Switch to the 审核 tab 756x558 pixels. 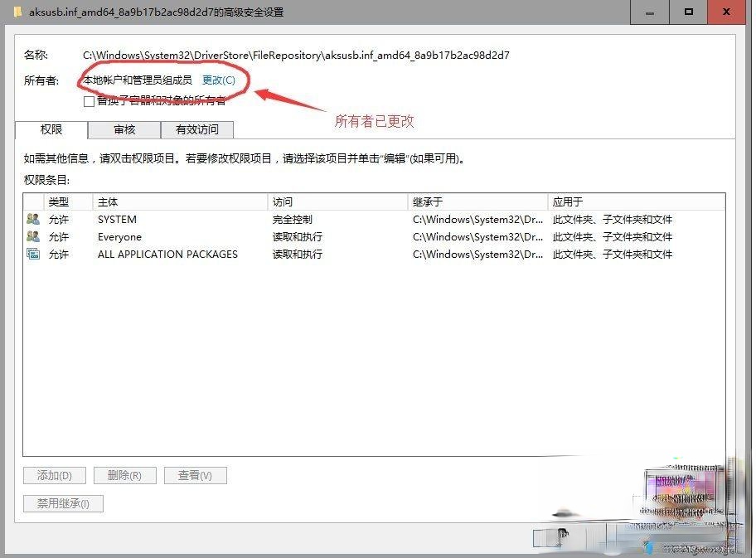pyautogui.click(x=123, y=129)
